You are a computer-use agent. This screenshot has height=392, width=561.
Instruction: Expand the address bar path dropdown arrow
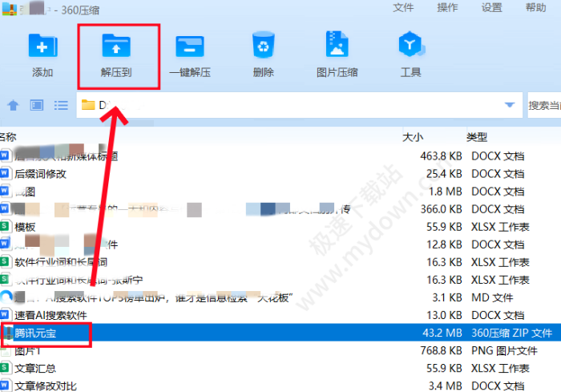(510, 105)
